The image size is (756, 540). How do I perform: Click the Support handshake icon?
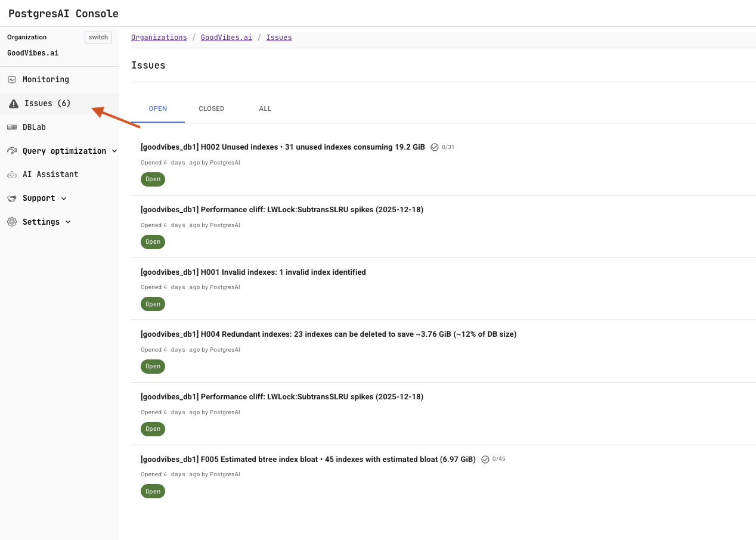[x=12, y=198]
